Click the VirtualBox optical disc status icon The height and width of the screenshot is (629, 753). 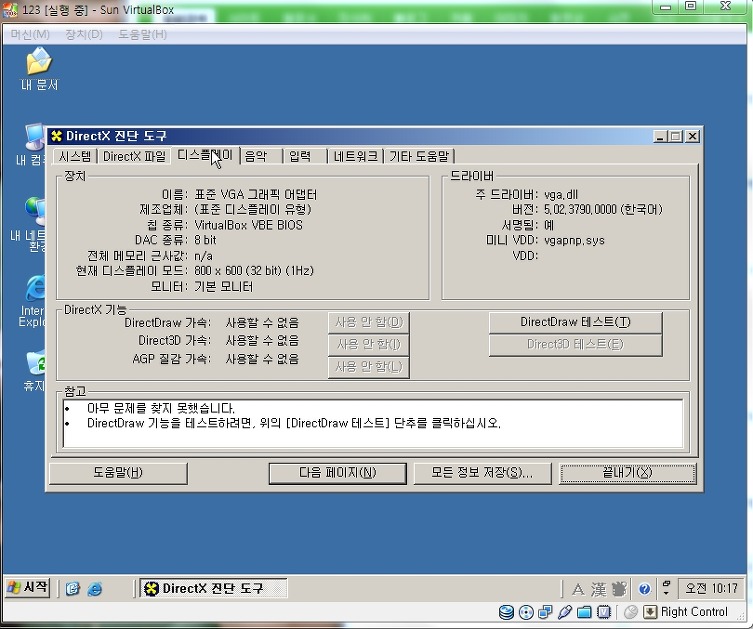[526, 612]
